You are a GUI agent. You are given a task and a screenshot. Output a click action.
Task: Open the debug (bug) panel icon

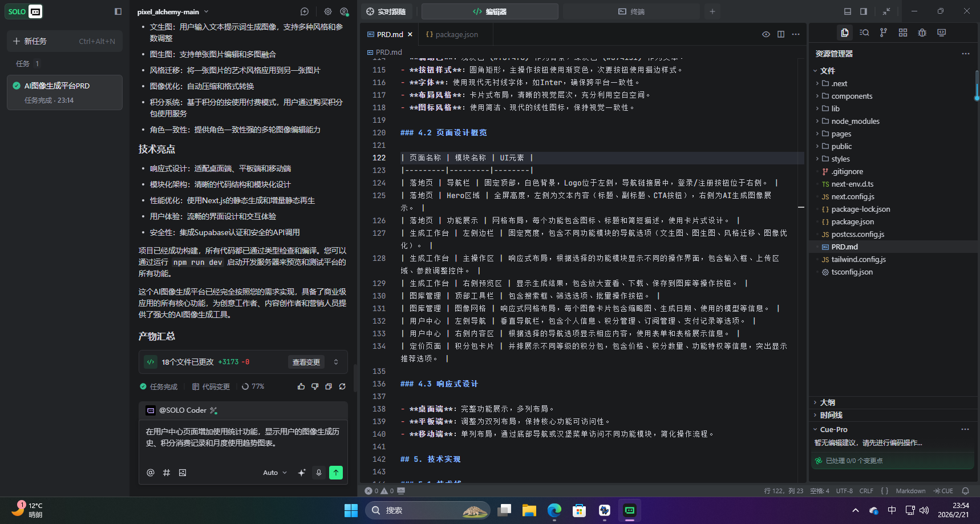pos(922,33)
